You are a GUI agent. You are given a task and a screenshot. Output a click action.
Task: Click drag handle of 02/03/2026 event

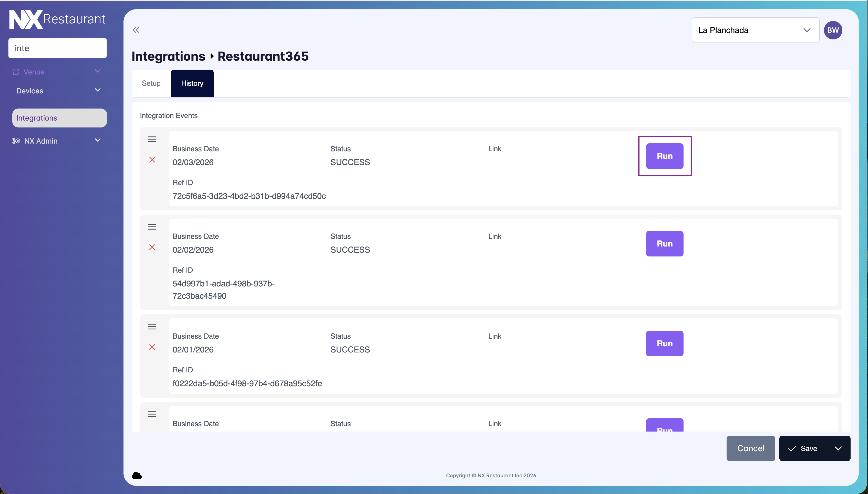pyautogui.click(x=152, y=139)
